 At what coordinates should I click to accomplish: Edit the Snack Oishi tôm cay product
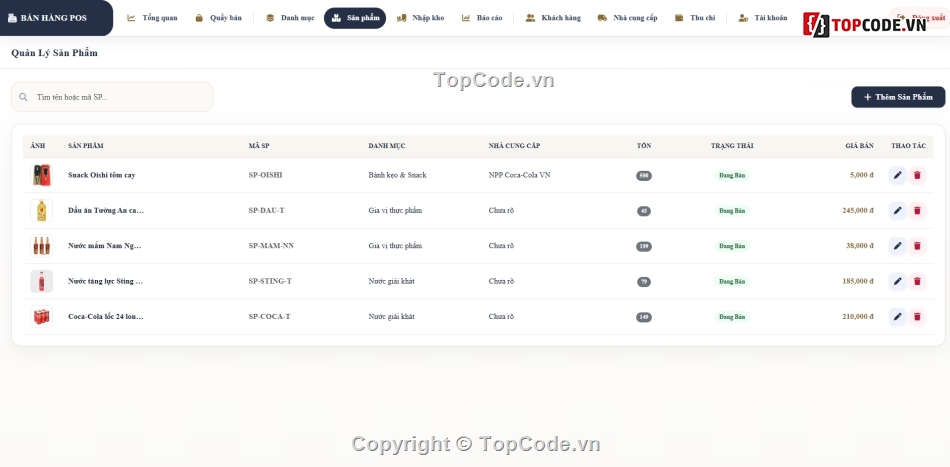pos(897,175)
